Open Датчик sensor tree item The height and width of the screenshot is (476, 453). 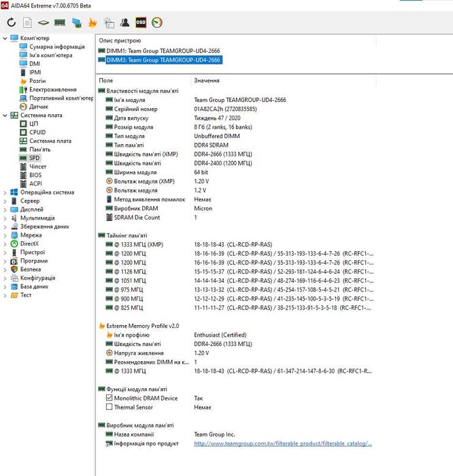[34, 107]
